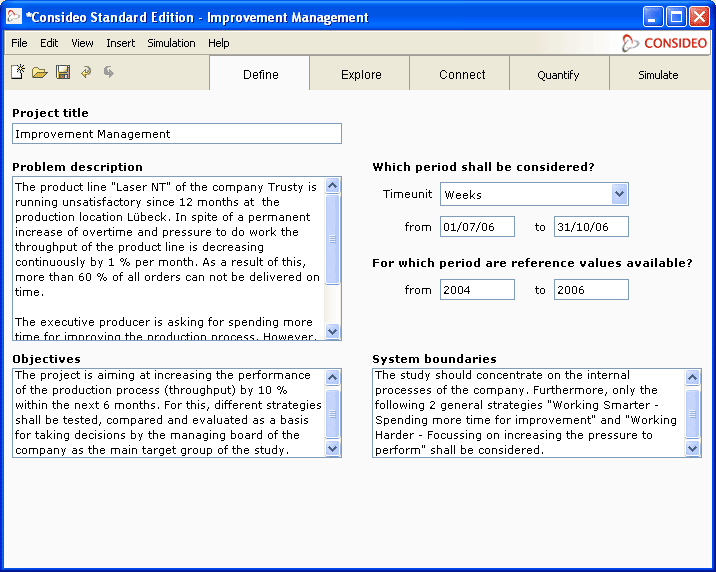This screenshot has width=716, height=572.
Task: Click the 'Timeunit' label
Action: pyautogui.click(x=407, y=194)
